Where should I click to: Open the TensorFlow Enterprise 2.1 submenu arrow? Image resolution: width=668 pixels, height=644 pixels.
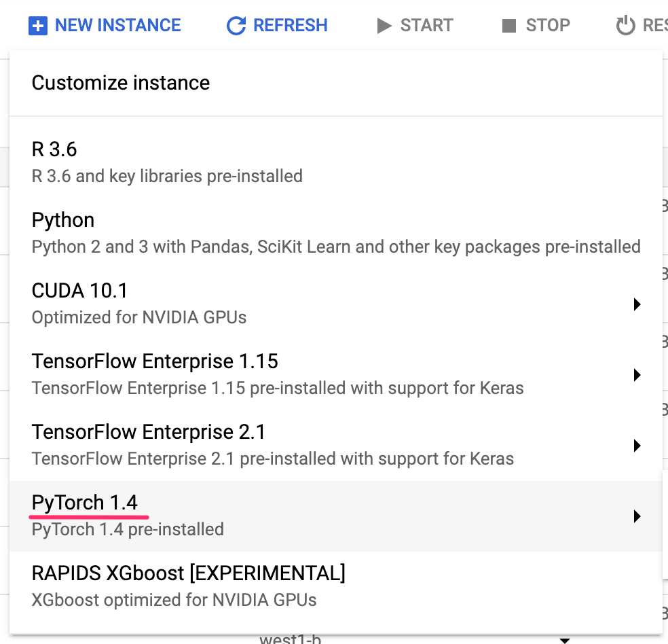[637, 446]
